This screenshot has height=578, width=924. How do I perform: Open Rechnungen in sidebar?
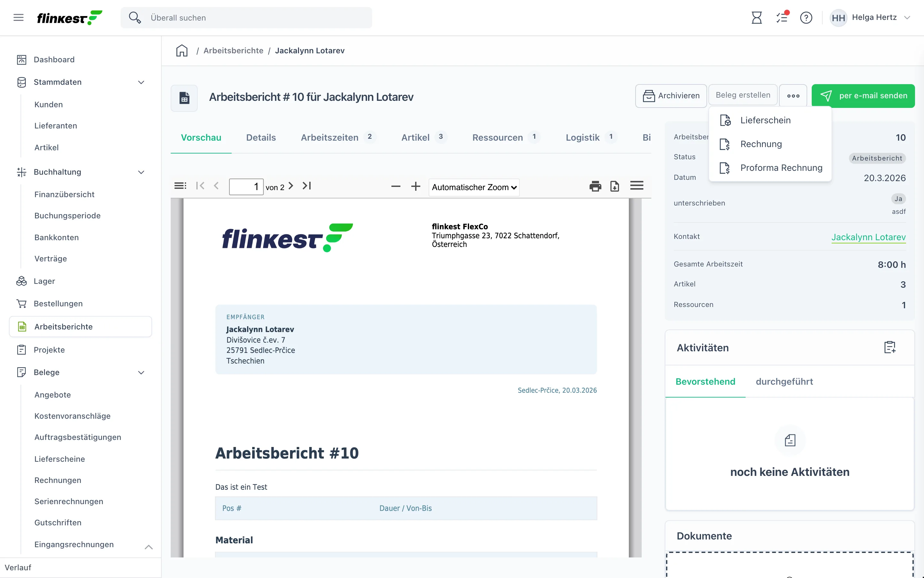[x=58, y=480]
